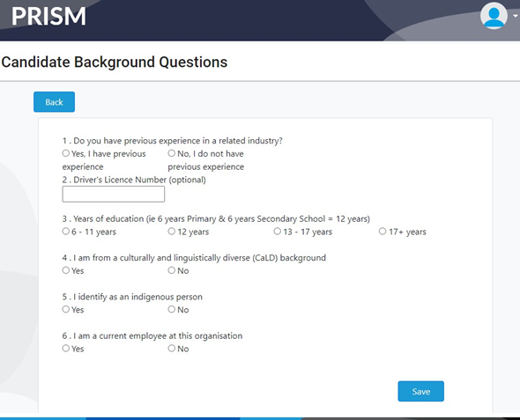Choose No for current employee question
The image size is (520, 420).
(172, 349)
